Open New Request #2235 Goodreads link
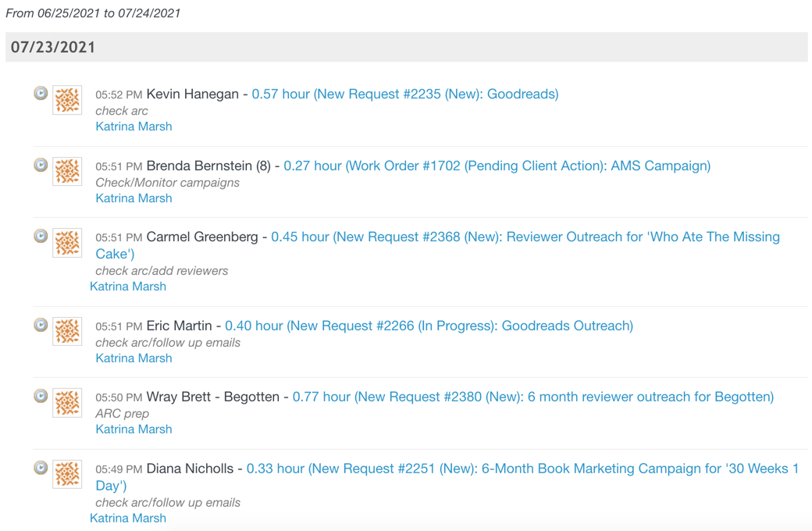Image resolution: width=812 pixels, height=531 pixels. pos(405,94)
